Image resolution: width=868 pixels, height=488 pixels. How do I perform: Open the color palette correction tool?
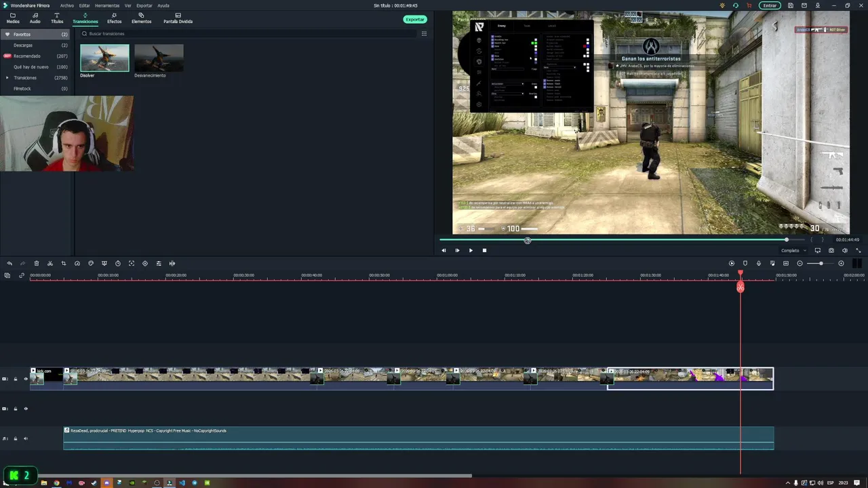point(91,263)
